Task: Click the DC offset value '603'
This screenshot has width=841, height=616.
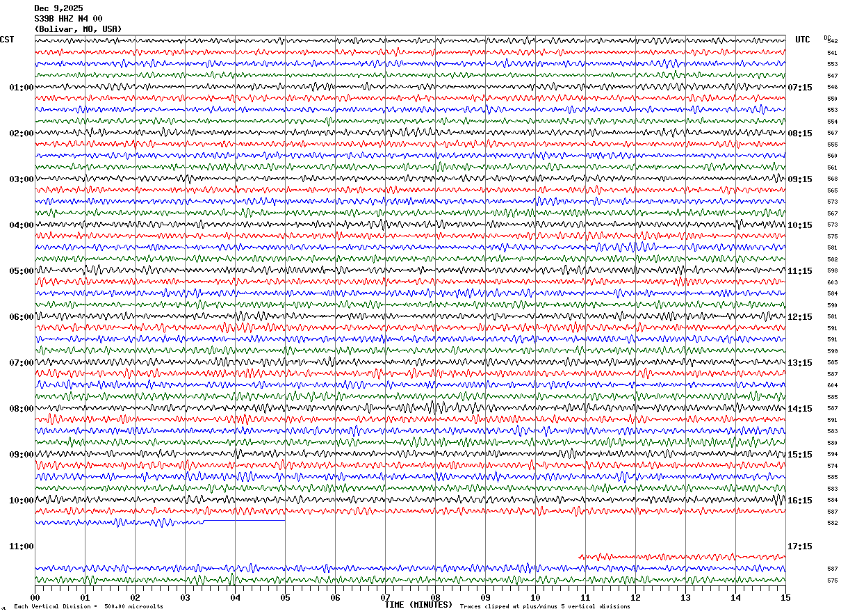Action: 832,282
